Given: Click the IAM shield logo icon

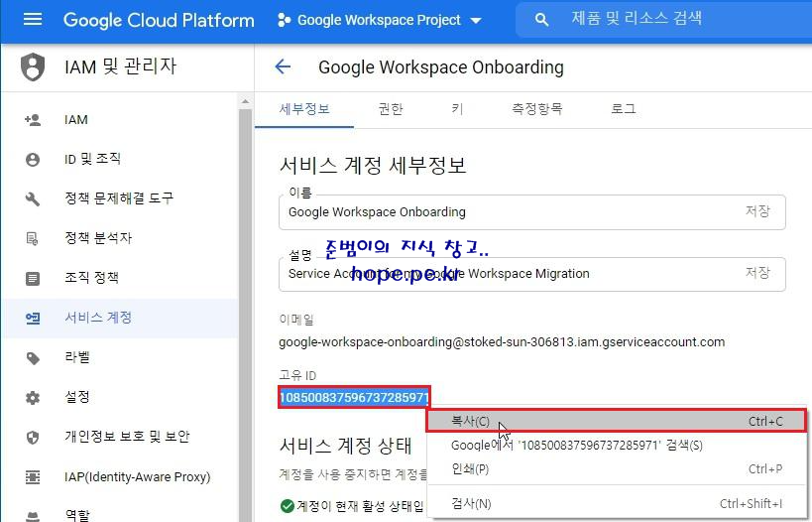Looking at the screenshot, I should (x=33, y=66).
